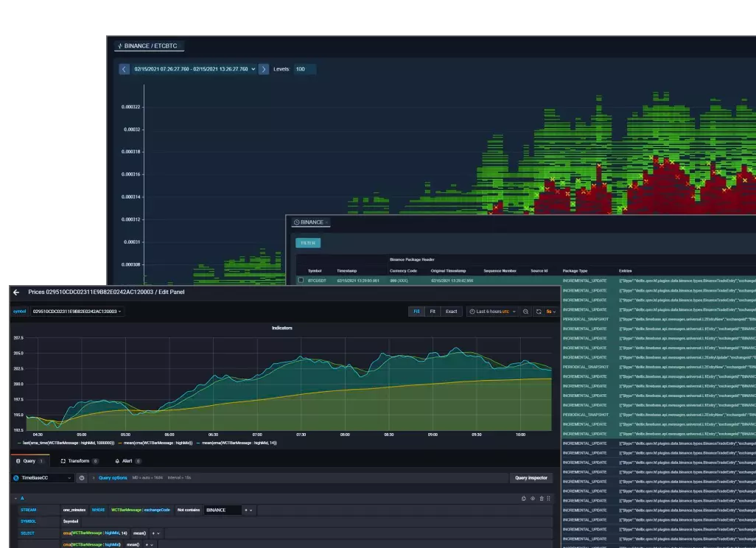Switch to the Alert tab
The width and height of the screenshot is (756, 548).
(x=127, y=461)
